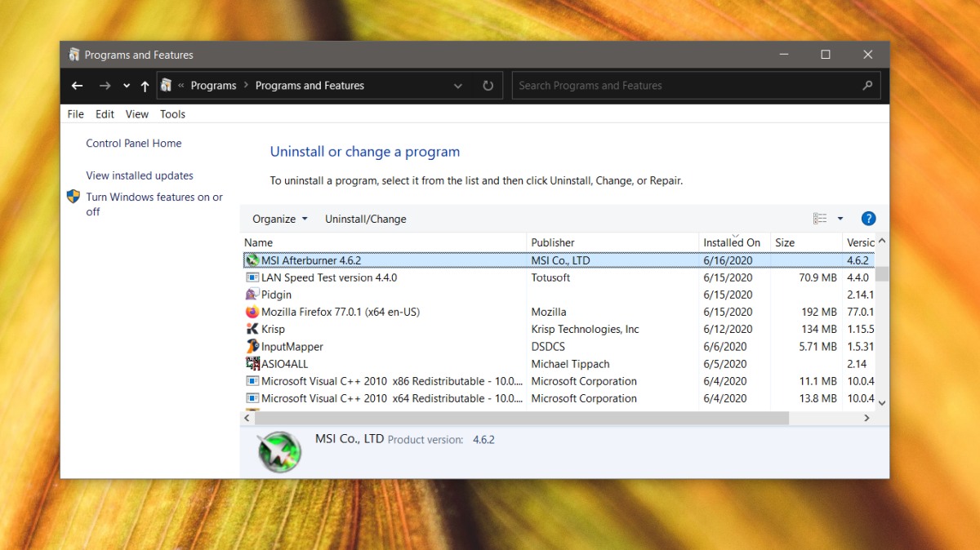The height and width of the screenshot is (550, 980).
Task: Open Control Panel Home link
Action: [134, 144]
